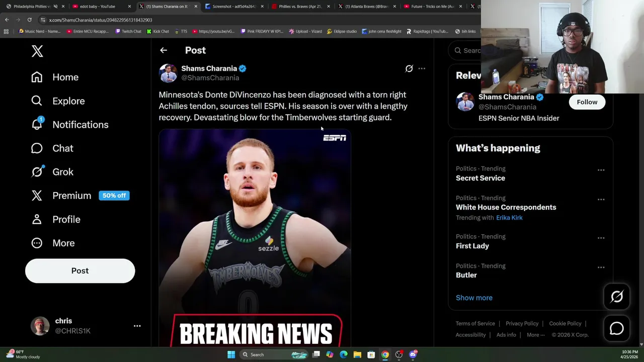Open Ads info footer link
The image size is (644, 362).
tap(506, 335)
